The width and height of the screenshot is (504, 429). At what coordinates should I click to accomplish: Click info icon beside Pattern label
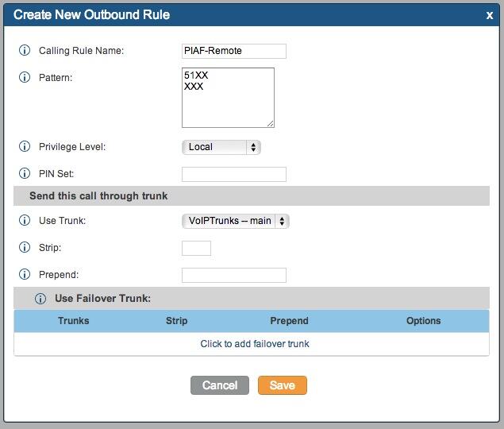click(25, 77)
